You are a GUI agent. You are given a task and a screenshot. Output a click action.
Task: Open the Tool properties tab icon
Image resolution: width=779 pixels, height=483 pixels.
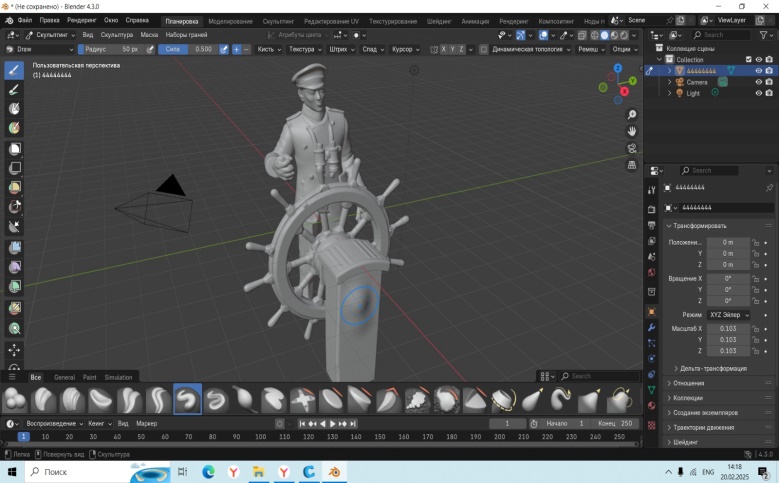(x=651, y=190)
